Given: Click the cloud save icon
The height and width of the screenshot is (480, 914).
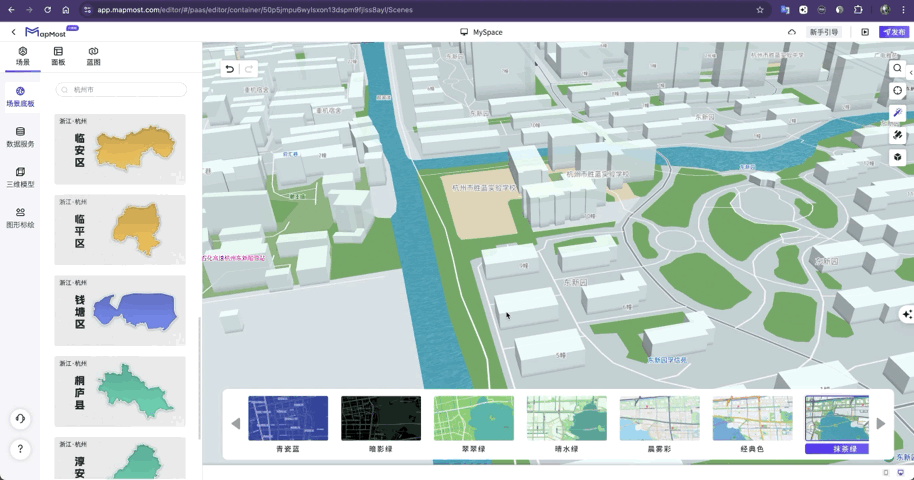Looking at the screenshot, I should [x=792, y=32].
